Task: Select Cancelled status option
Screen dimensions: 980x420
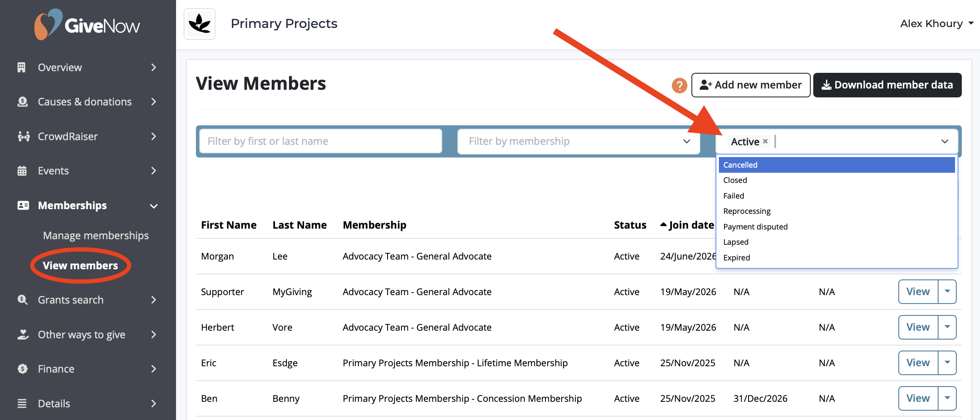Action: [x=837, y=165]
